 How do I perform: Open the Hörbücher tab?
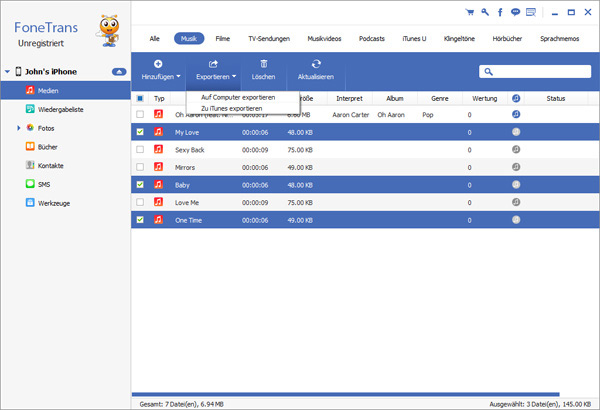507,39
